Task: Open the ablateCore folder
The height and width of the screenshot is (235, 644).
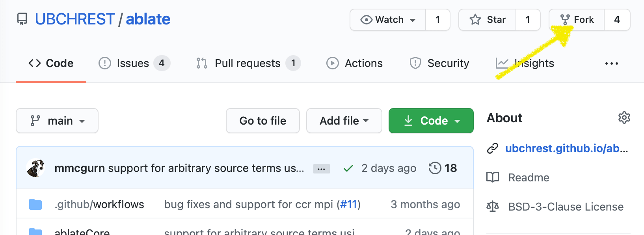Action: [82, 232]
